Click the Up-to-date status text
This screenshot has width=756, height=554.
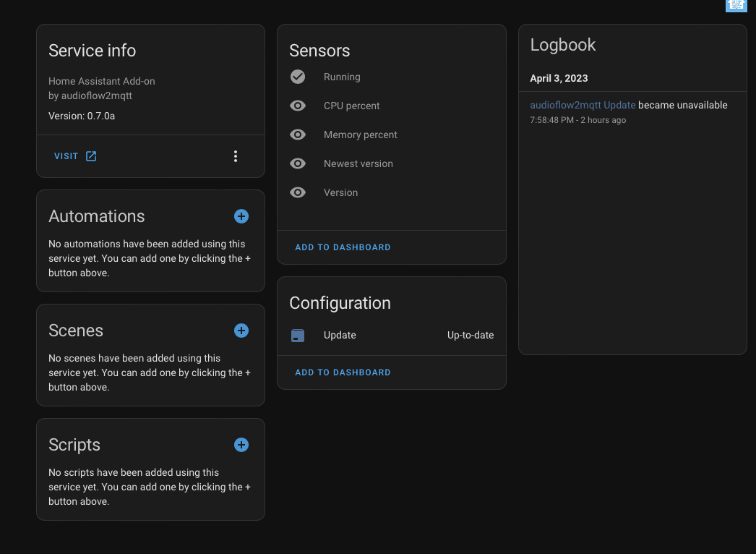point(470,335)
